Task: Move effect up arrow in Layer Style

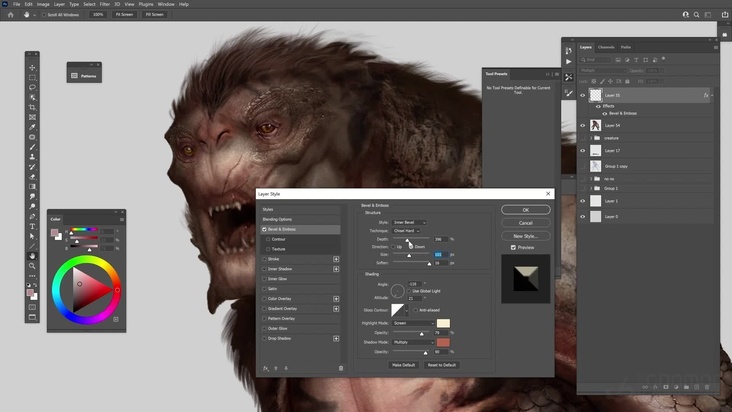Action: (276, 368)
